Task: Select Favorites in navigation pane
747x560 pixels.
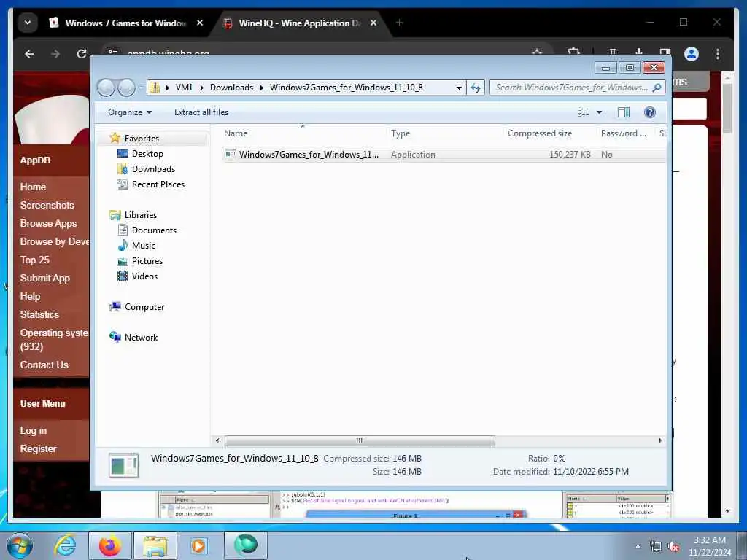Action: pos(142,138)
